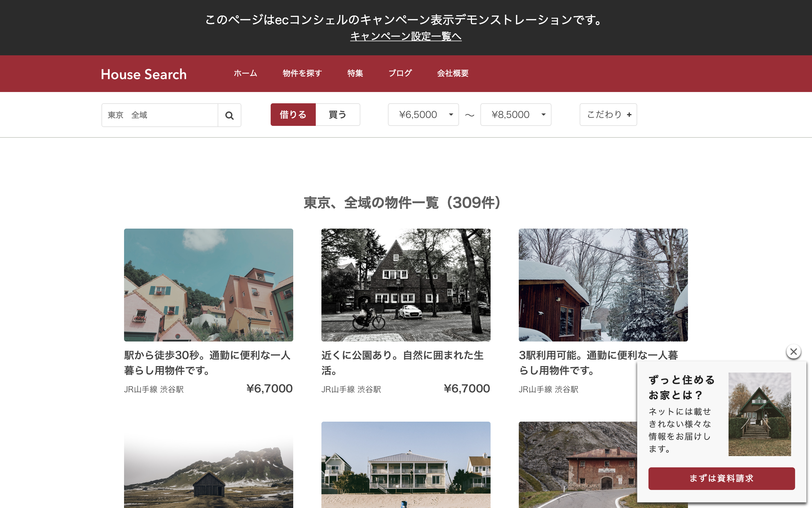Click the ずっと住めるお家とは？ popup heading
Image resolution: width=812 pixels, height=508 pixels.
(682, 387)
